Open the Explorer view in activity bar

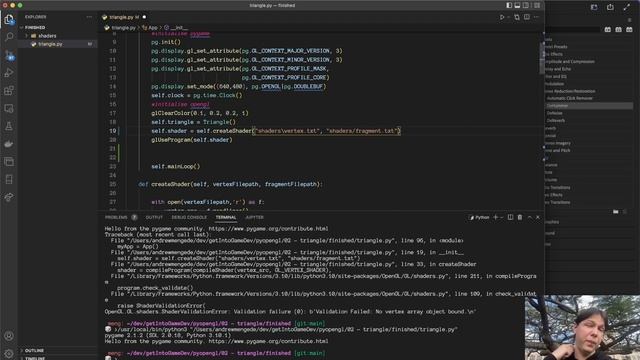[9, 19]
